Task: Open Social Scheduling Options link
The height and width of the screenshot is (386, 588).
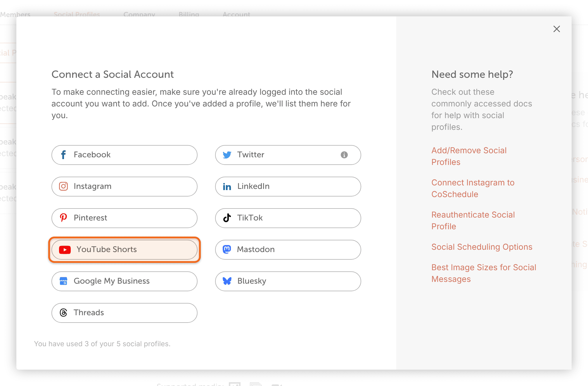Action: [x=482, y=247]
